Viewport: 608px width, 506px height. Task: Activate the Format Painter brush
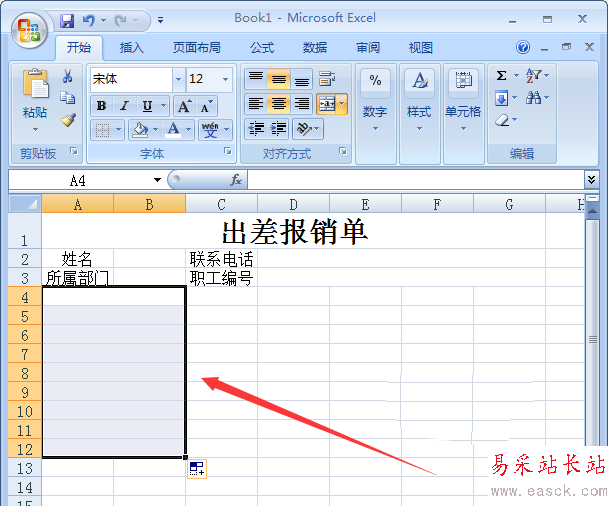pos(68,120)
